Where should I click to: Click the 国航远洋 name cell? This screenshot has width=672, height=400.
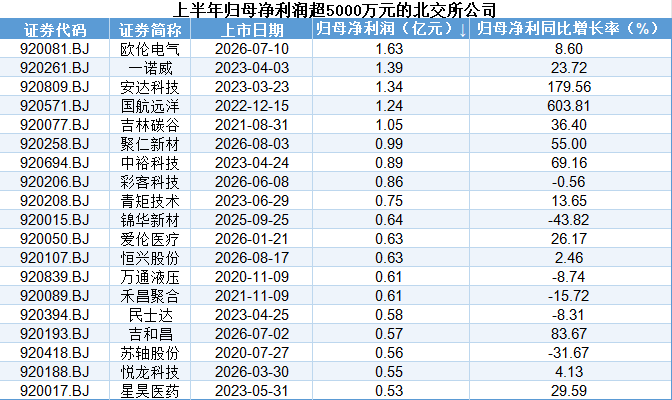(x=150, y=106)
